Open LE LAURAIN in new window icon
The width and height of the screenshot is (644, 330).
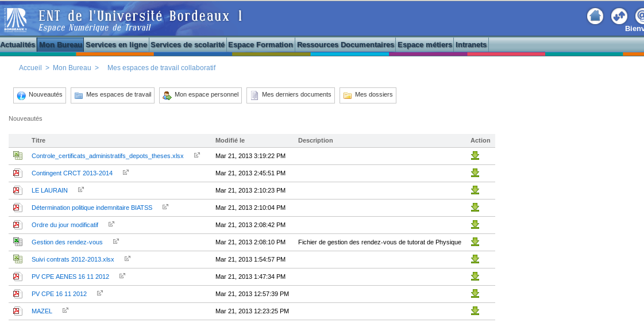[x=81, y=190]
